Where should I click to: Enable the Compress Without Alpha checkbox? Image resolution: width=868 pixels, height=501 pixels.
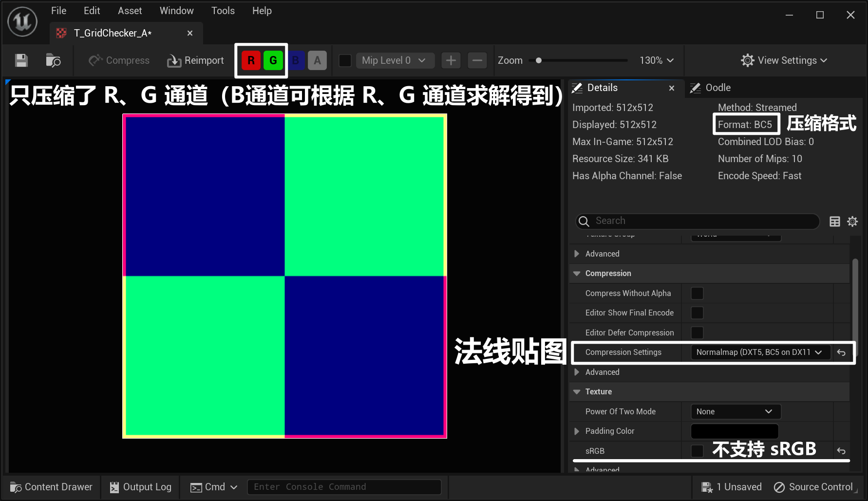(x=697, y=293)
